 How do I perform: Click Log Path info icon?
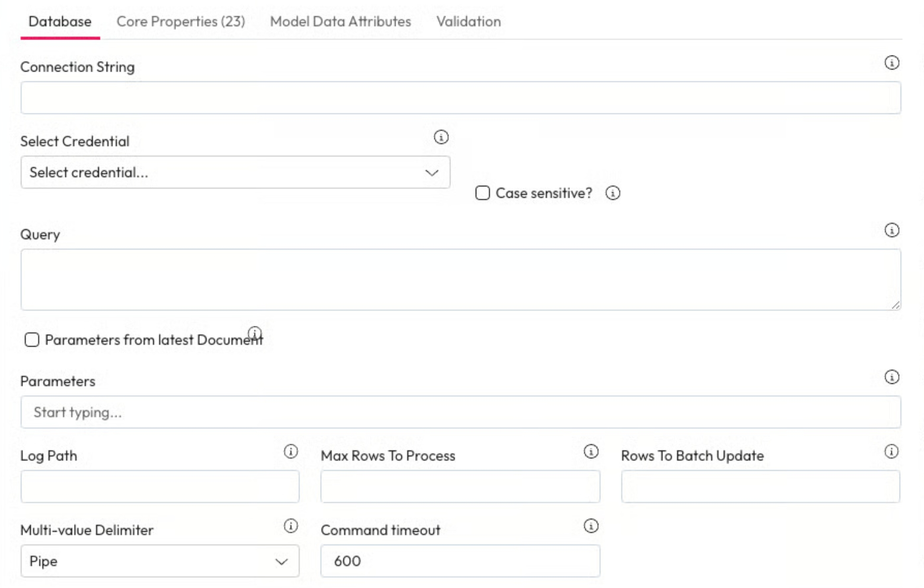[290, 452]
